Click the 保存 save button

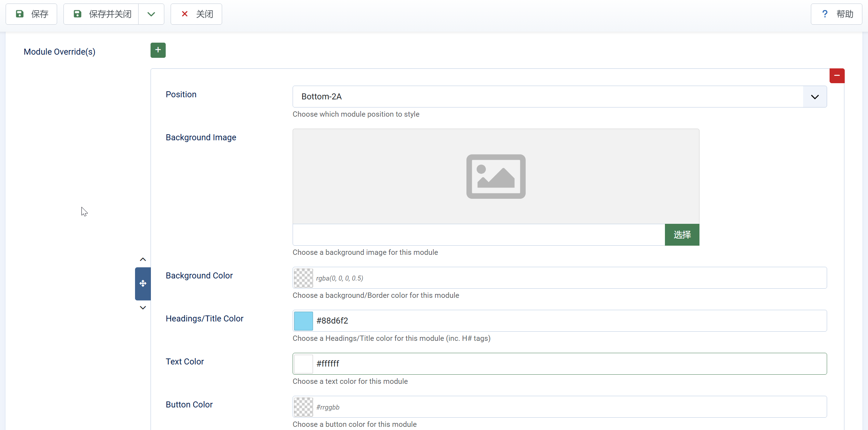click(31, 14)
